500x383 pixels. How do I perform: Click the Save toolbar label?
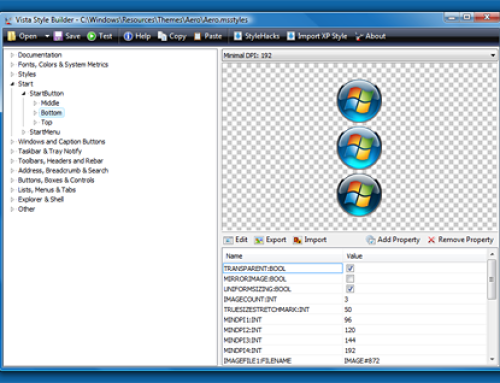(x=73, y=36)
